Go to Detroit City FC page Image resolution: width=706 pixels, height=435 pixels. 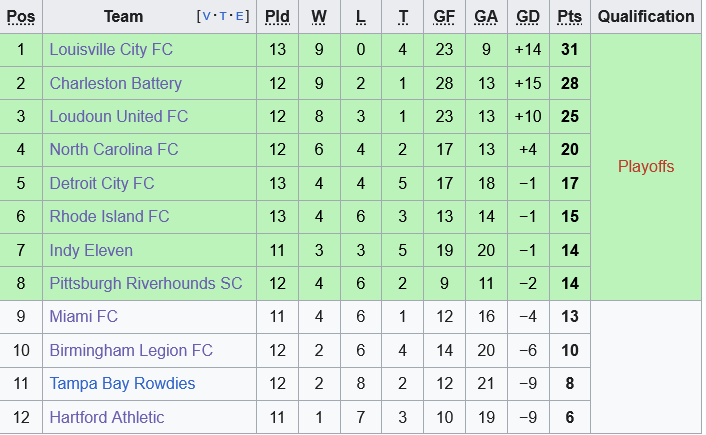(102, 183)
